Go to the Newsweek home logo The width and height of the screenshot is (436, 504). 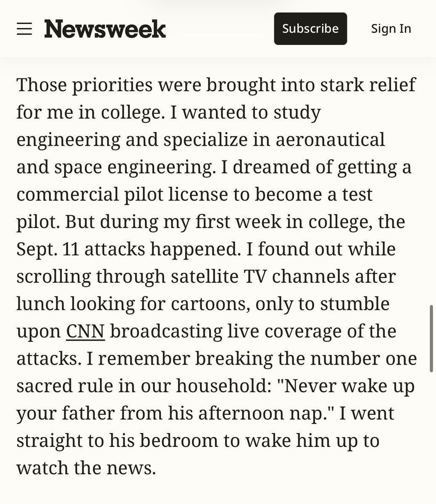pos(105,29)
